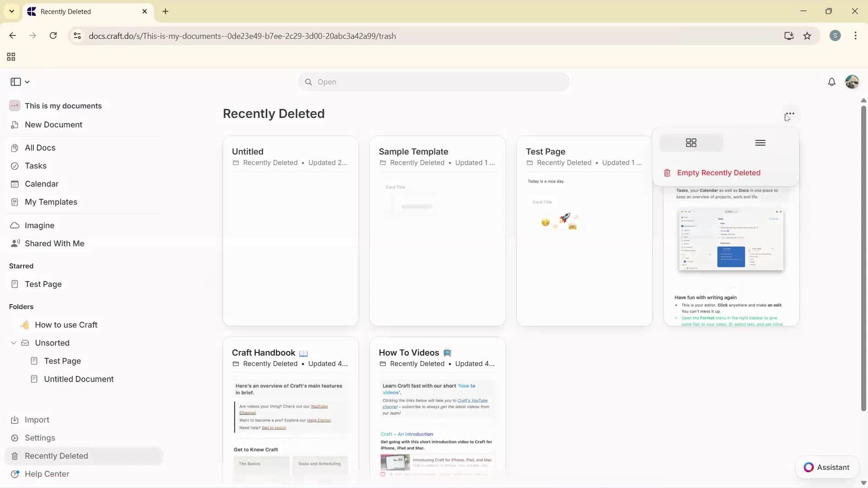The height and width of the screenshot is (488, 868).
Task: Select Empty Recently Deleted menu option
Action: (x=718, y=173)
